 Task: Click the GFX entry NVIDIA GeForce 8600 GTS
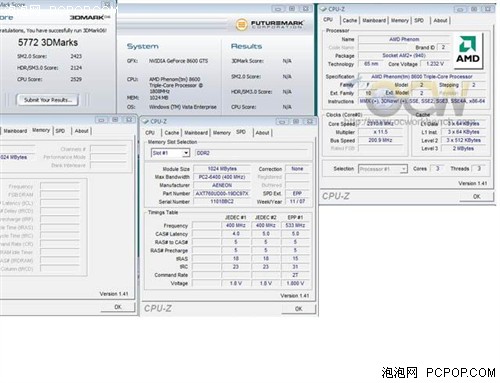178,61
